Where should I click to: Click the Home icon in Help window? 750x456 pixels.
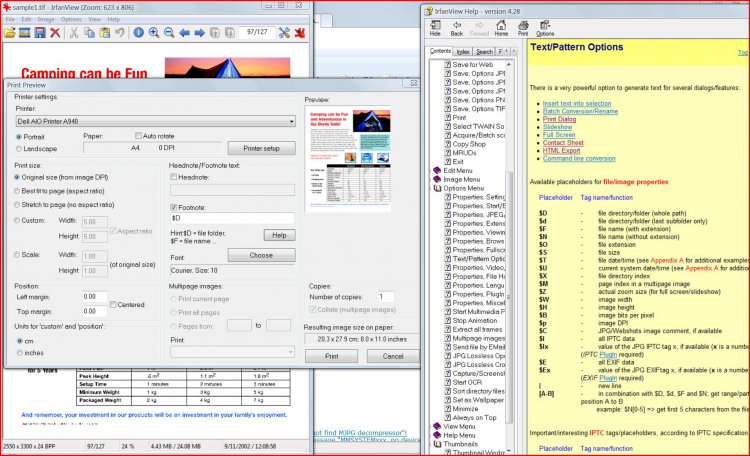tap(501, 28)
